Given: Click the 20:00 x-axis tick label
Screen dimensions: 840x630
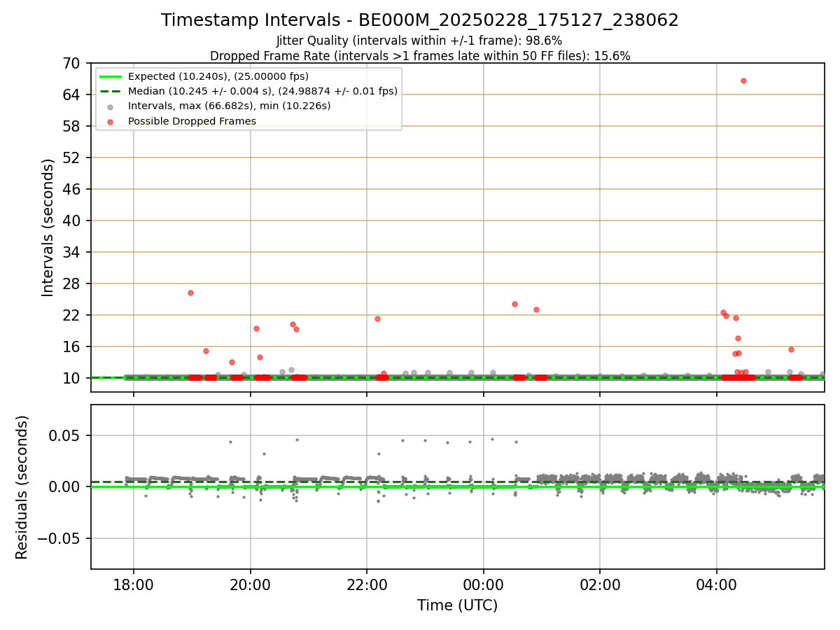Looking at the screenshot, I should (251, 584).
